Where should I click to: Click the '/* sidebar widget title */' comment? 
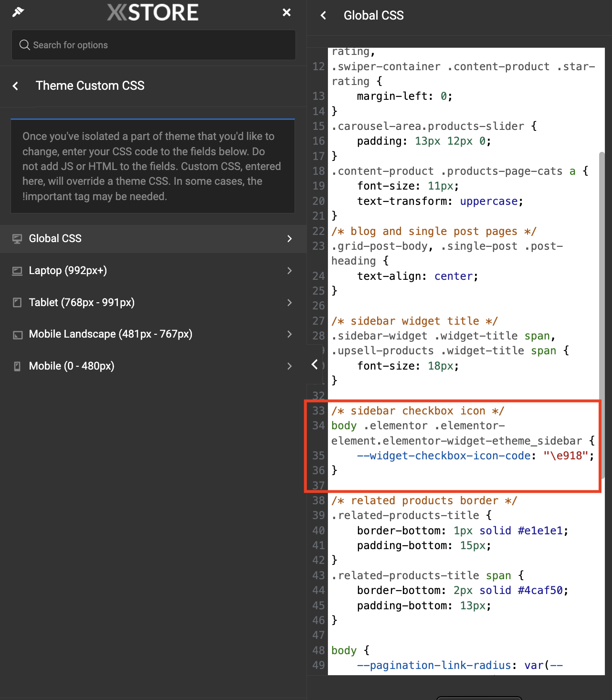point(414,321)
